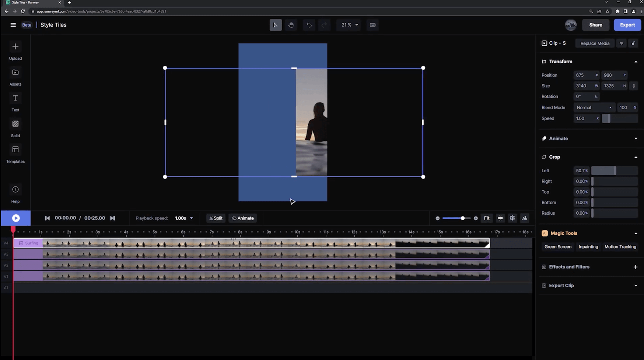Click the Export button
This screenshot has height=360, width=644.
click(627, 25)
